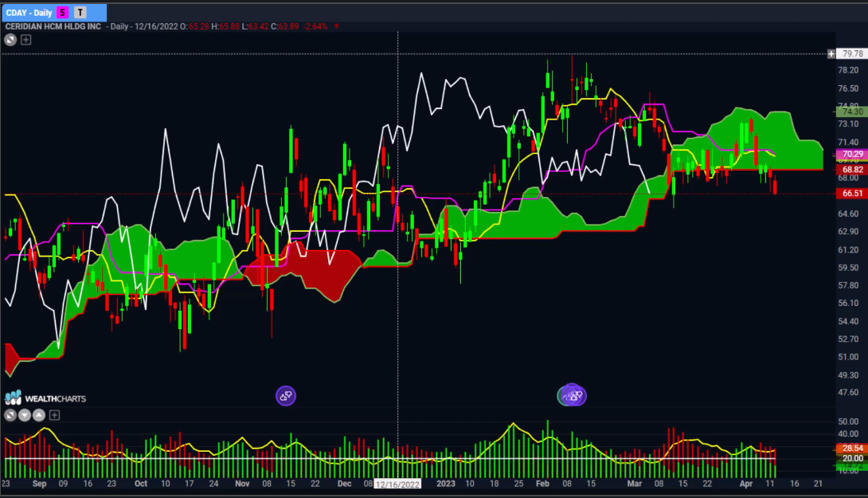Move the volume pane up

(39, 415)
